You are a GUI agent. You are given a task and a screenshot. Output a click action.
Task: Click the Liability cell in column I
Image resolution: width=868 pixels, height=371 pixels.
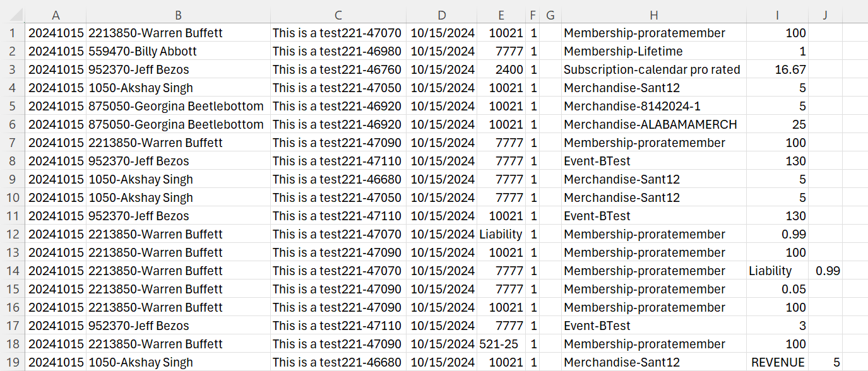coord(777,271)
